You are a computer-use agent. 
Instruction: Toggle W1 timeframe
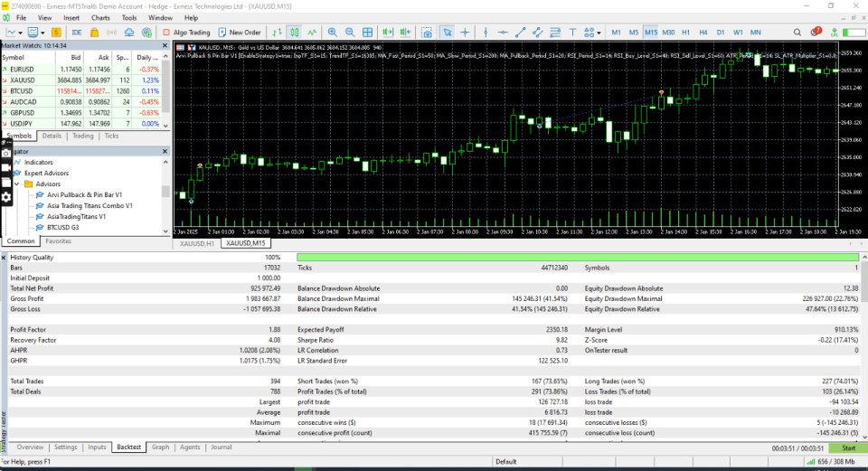(738, 33)
